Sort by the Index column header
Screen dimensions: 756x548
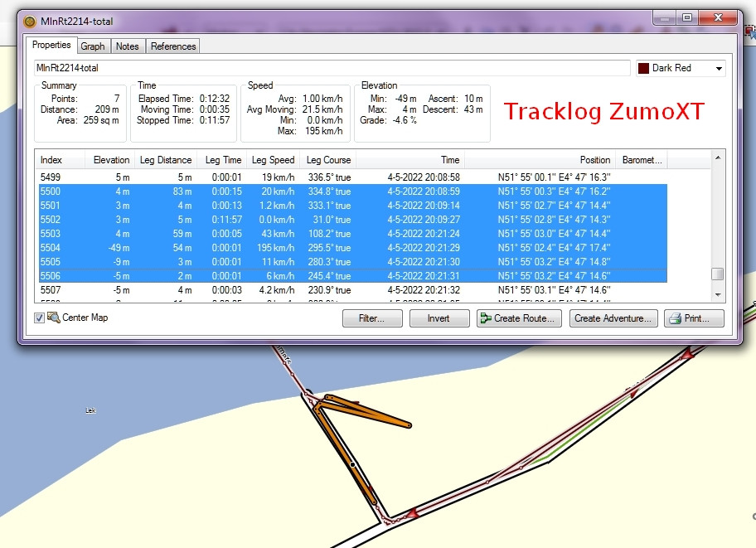(60, 160)
